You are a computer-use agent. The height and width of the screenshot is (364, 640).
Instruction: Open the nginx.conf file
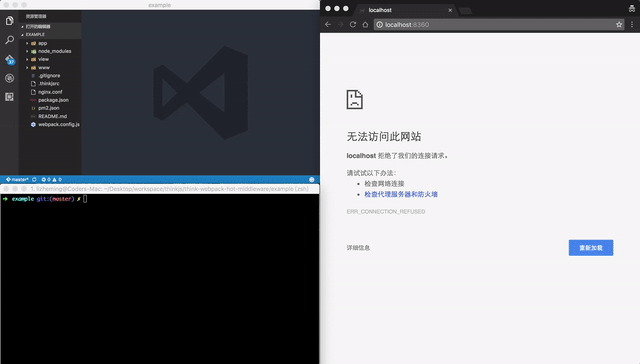click(50, 92)
